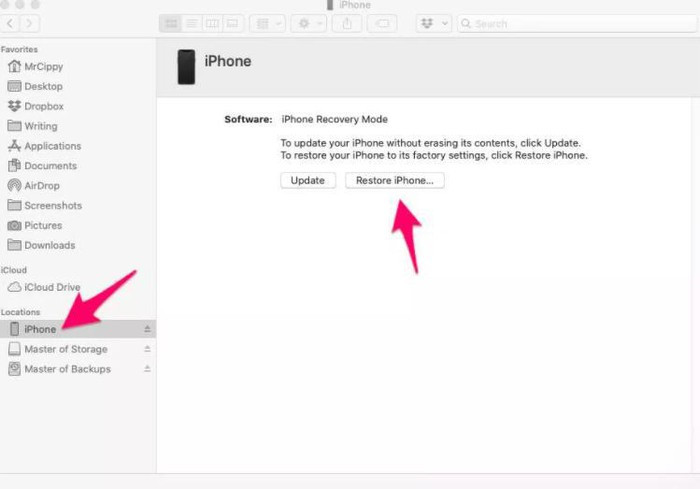Switch to icon view in toolbar
700x489 pixels.
tap(170, 23)
